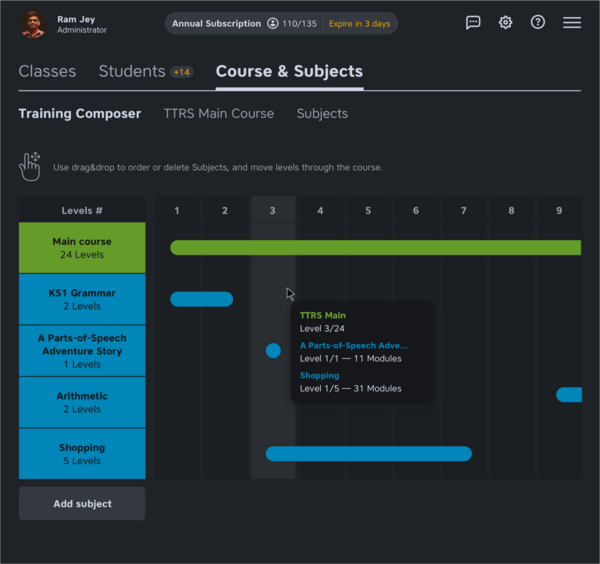The width and height of the screenshot is (600, 564).
Task: Open the hamburger menu
Action: [x=572, y=23]
